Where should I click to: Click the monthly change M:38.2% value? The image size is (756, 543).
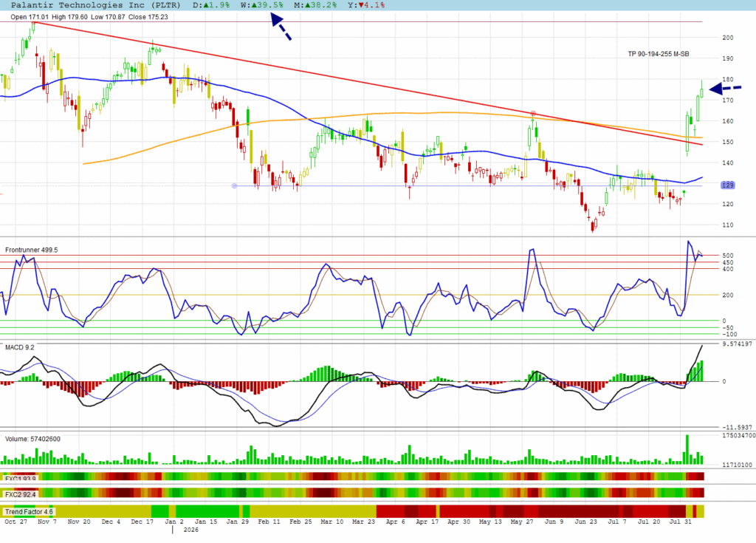point(315,5)
